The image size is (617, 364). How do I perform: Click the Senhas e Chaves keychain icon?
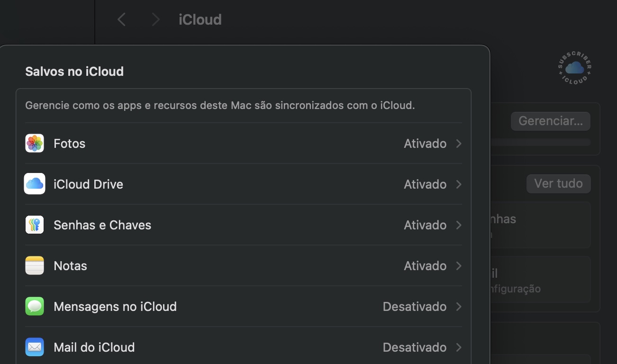point(34,225)
